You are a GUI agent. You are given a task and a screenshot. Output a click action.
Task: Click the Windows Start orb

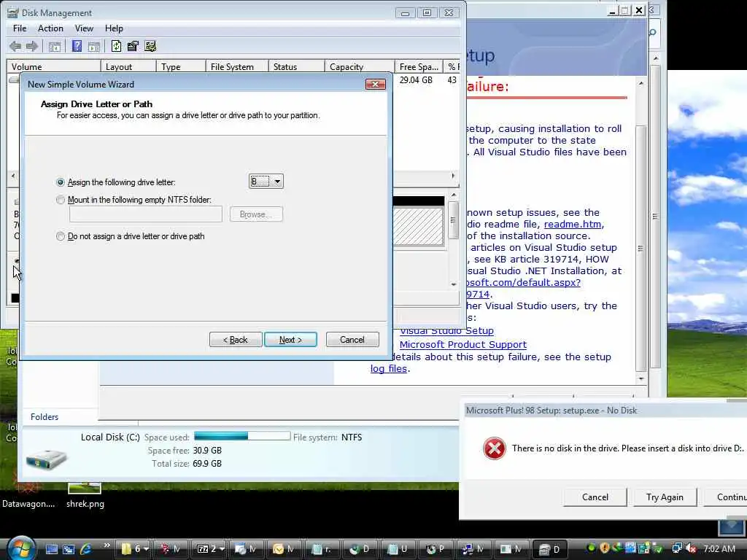point(20,548)
